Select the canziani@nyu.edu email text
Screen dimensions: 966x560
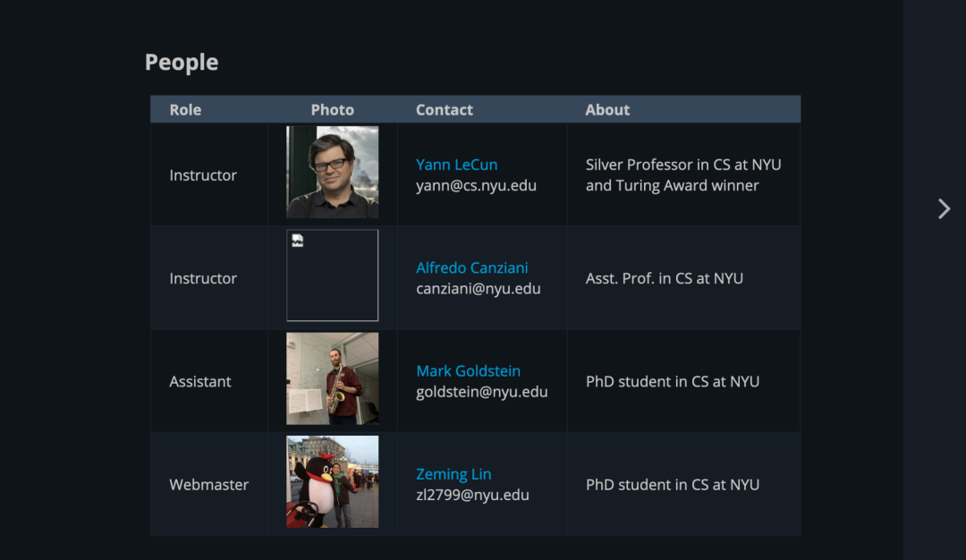(x=478, y=289)
